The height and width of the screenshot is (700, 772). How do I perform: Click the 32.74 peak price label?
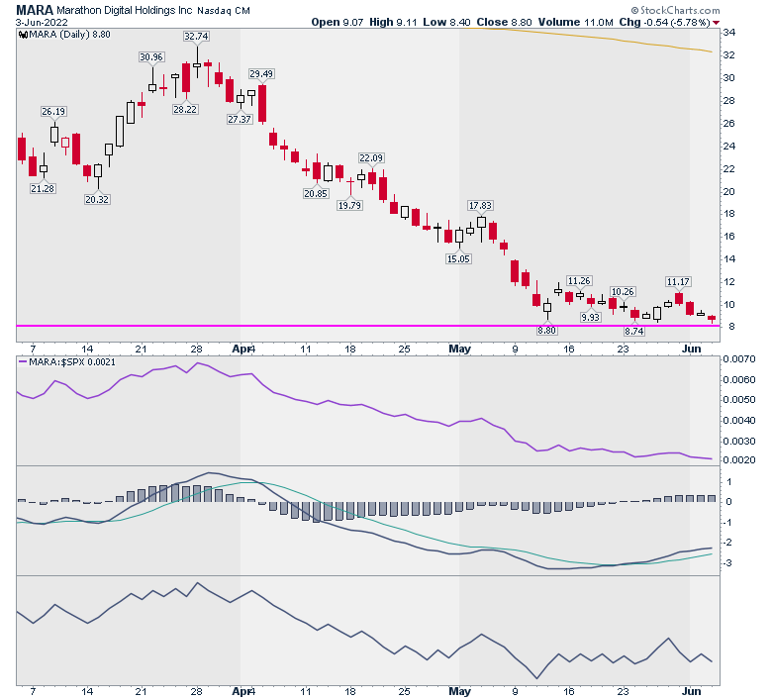[196, 37]
